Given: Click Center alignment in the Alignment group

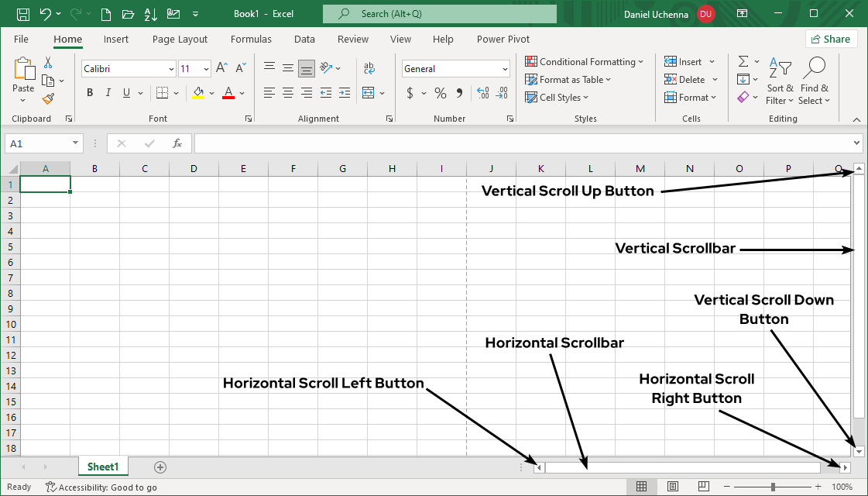Looking at the screenshot, I should 287,92.
